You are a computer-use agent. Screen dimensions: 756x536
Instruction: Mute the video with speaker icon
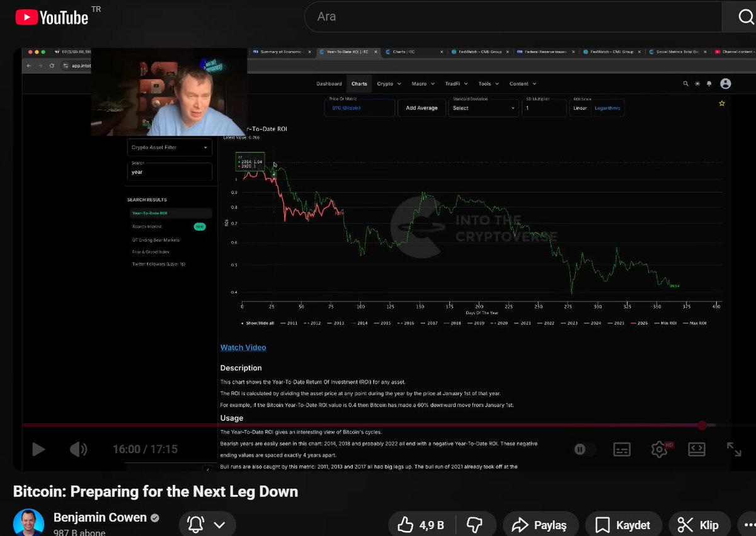(78, 449)
